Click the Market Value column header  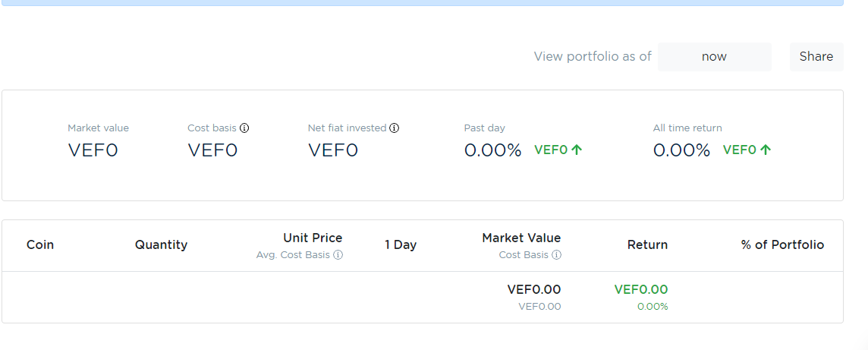pos(521,238)
